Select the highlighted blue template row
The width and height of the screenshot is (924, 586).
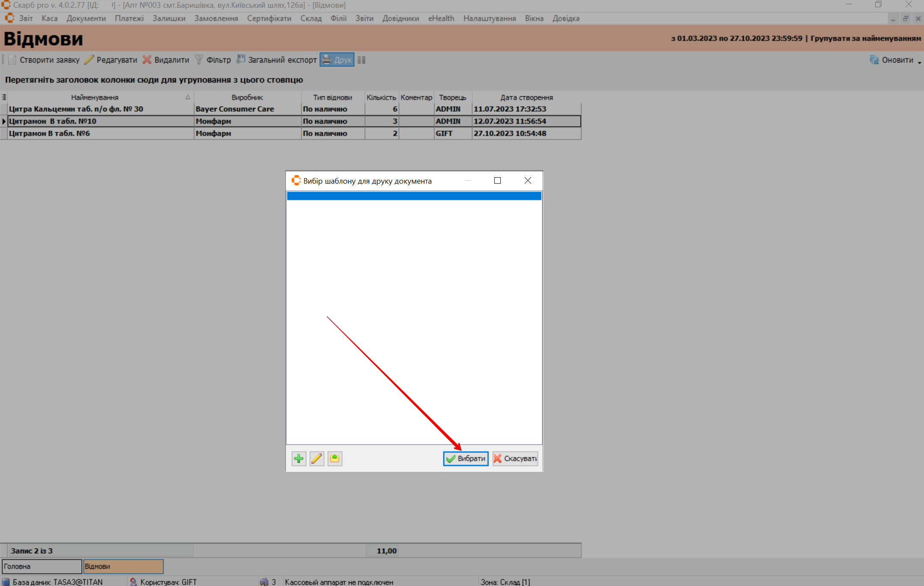coord(414,196)
